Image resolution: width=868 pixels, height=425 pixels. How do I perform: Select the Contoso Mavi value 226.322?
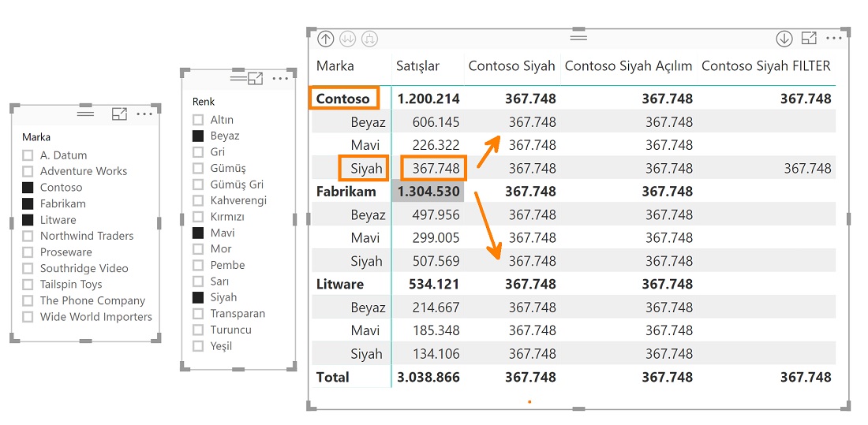(x=436, y=146)
